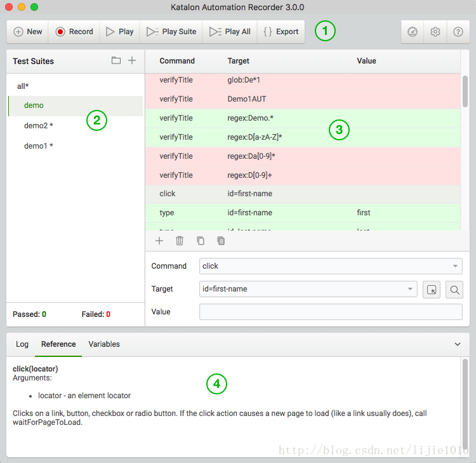Viewport: 476px width, 463px height.
Task: Click the command table vertical scrollbar
Action: coord(465,91)
